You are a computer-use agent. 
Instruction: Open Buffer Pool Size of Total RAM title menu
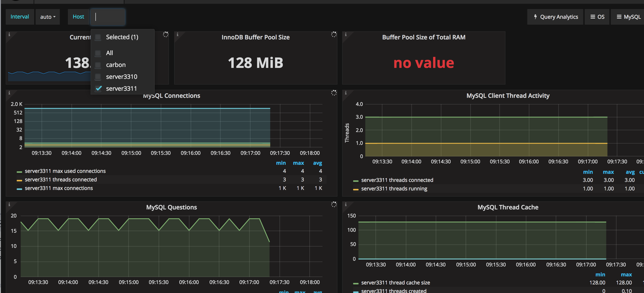tap(424, 37)
